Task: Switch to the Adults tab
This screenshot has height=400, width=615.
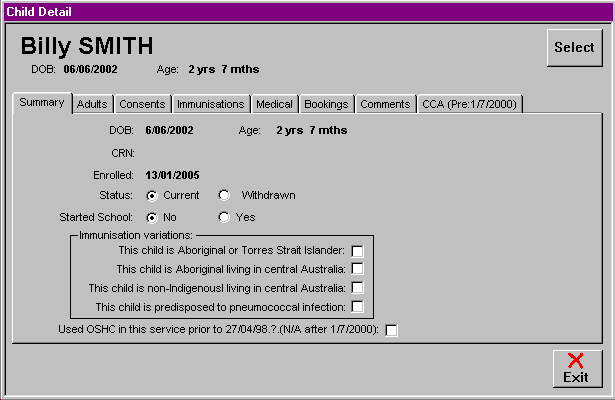Action: click(92, 104)
